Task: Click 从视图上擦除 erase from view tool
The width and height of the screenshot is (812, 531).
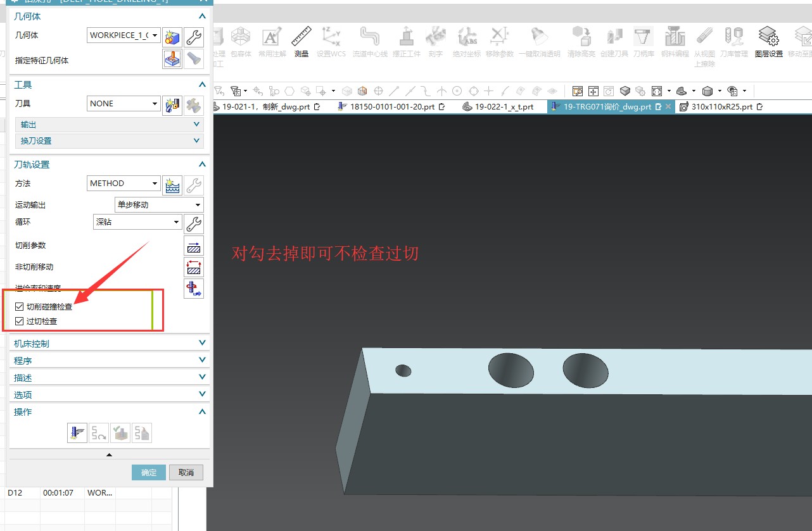Action: [704, 46]
